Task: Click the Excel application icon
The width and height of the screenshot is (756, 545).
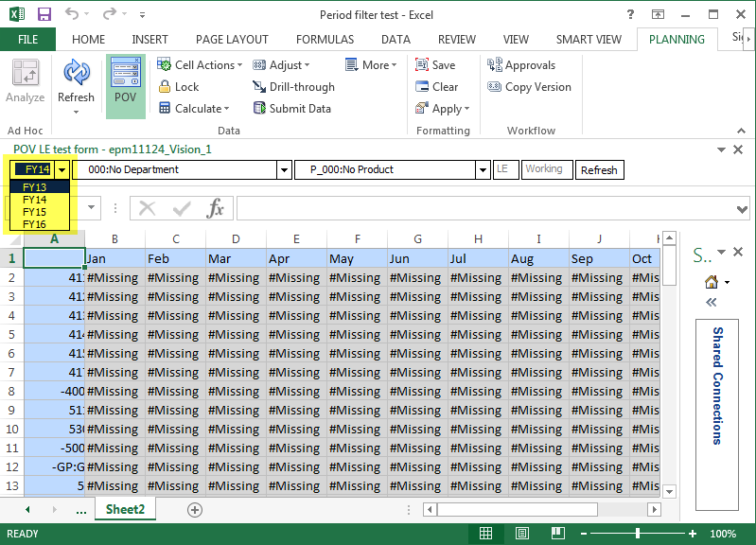Action: click(17, 14)
